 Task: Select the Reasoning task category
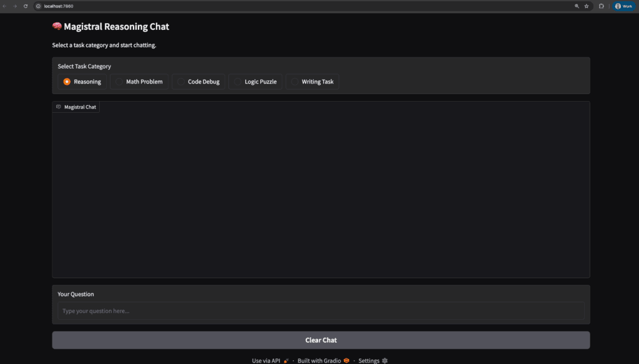tap(82, 82)
